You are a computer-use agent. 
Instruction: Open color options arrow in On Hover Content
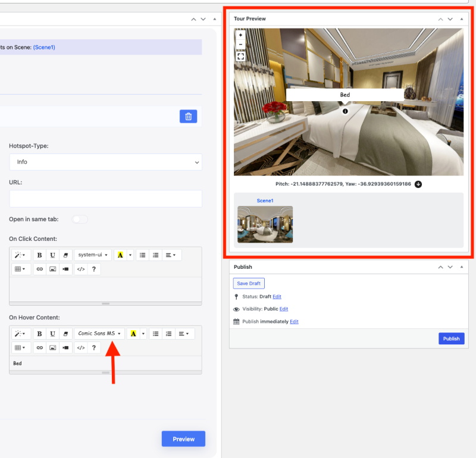(143, 334)
